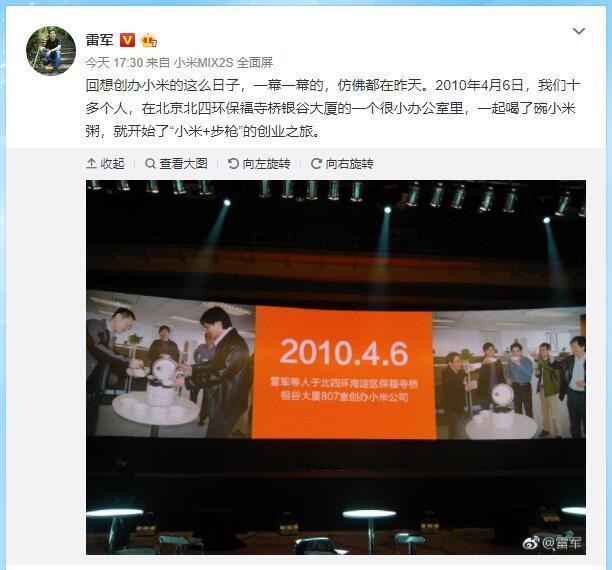This screenshot has height=570, width=612.
Task: Rotate image left with 向左旋转
Action: [x=259, y=163]
